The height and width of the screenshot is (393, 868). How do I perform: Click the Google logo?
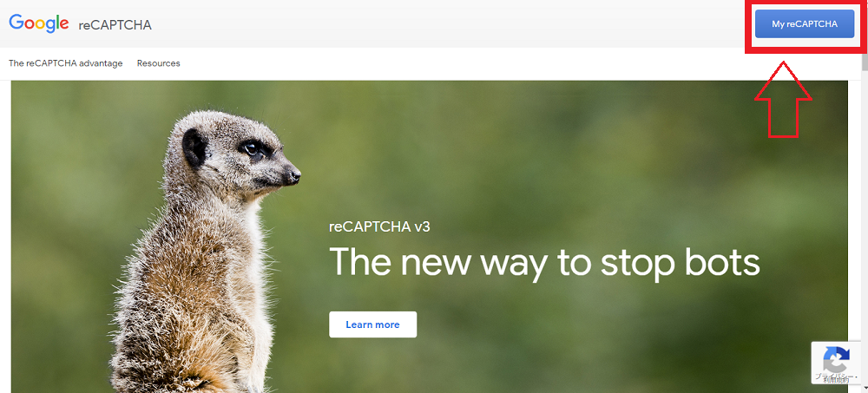click(x=39, y=23)
